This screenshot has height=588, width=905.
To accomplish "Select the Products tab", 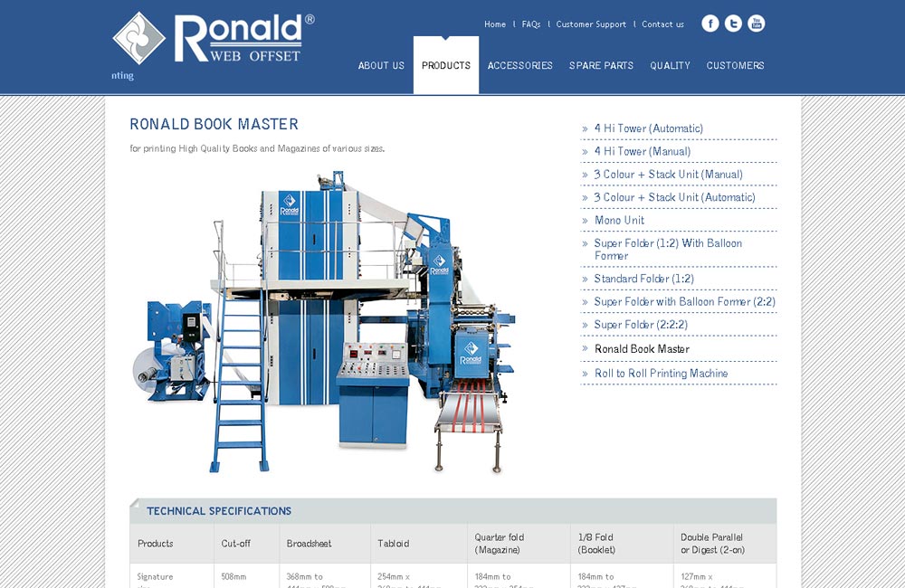I will (446, 66).
